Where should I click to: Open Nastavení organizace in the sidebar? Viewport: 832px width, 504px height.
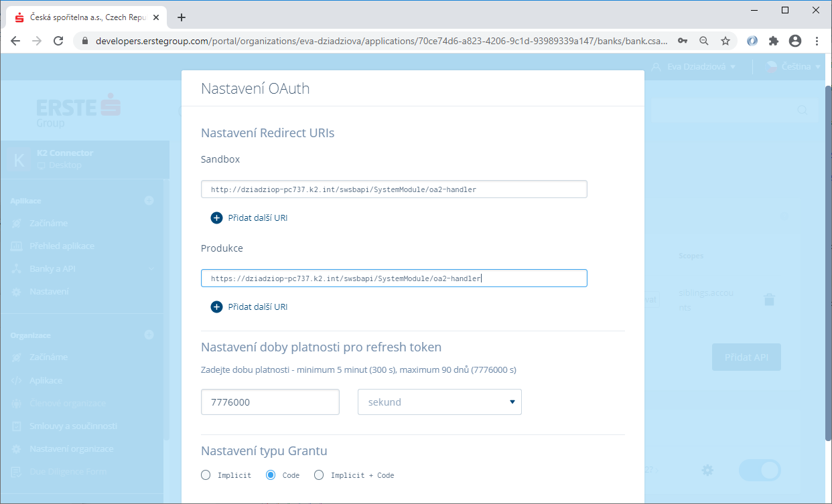click(x=71, y=448)
